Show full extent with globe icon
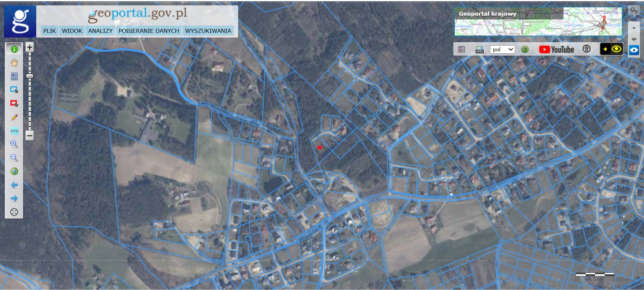Viewport: 644px width, 290px height. point(14,171)
